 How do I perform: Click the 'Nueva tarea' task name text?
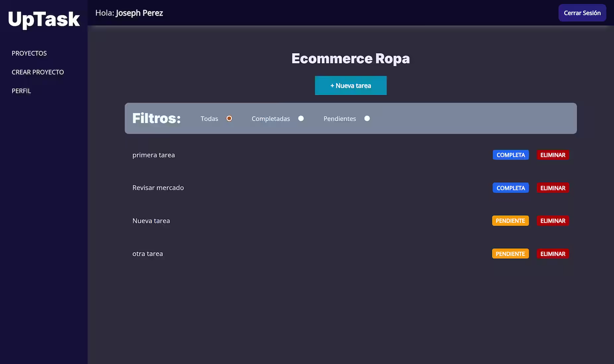[151, 221]
